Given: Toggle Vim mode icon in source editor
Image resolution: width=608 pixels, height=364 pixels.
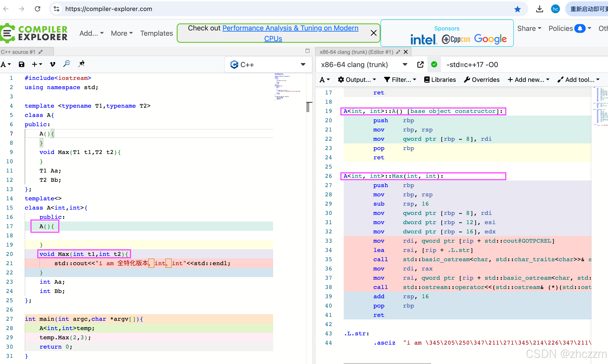Looking at the screenshot, I should 52,64.
